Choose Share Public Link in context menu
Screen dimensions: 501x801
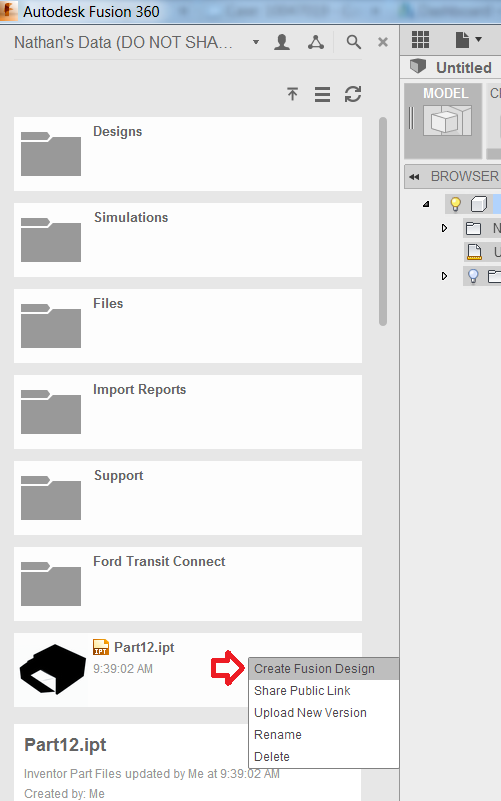click(x=323, y=691)
